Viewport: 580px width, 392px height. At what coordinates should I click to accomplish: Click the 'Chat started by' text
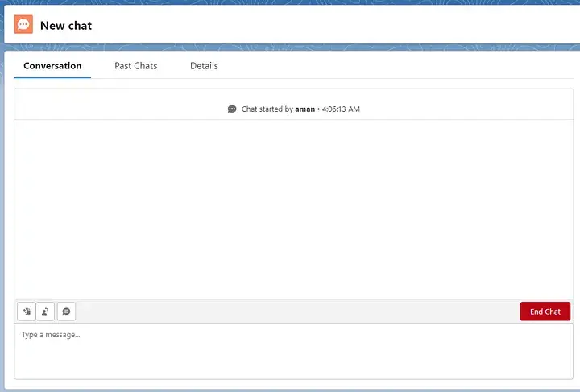[267, 109]
